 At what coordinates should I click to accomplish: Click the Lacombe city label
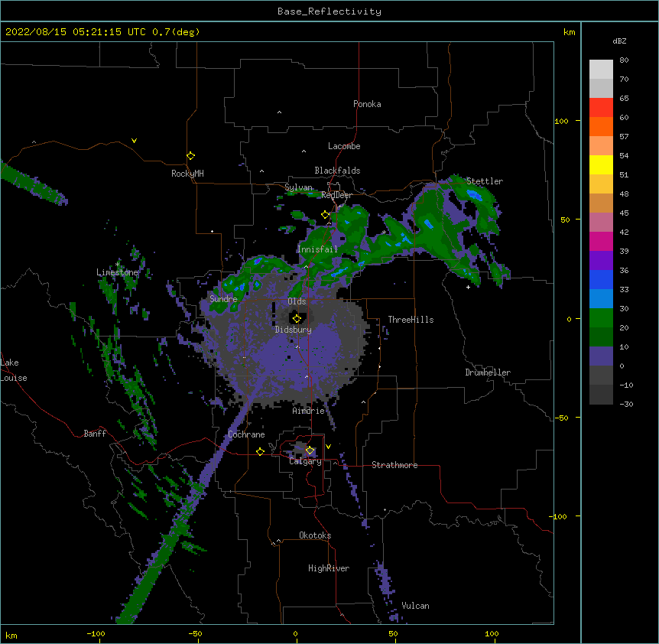coord(344,146)
